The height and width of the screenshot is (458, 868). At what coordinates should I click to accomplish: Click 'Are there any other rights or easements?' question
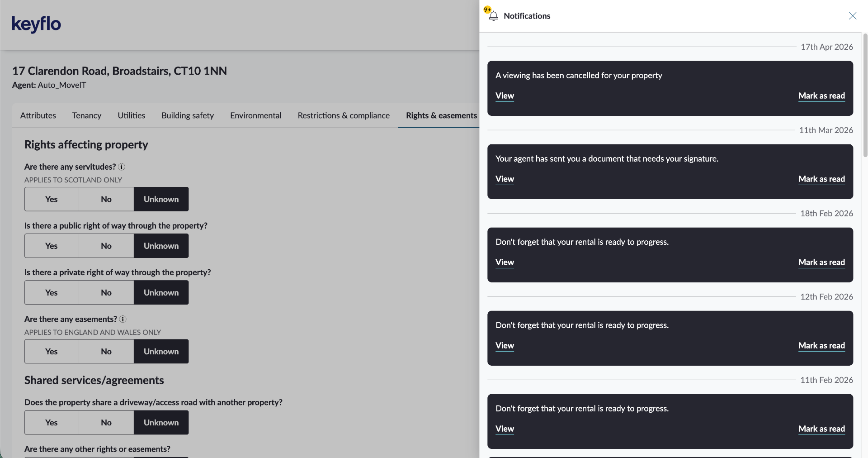click(97, 449)
